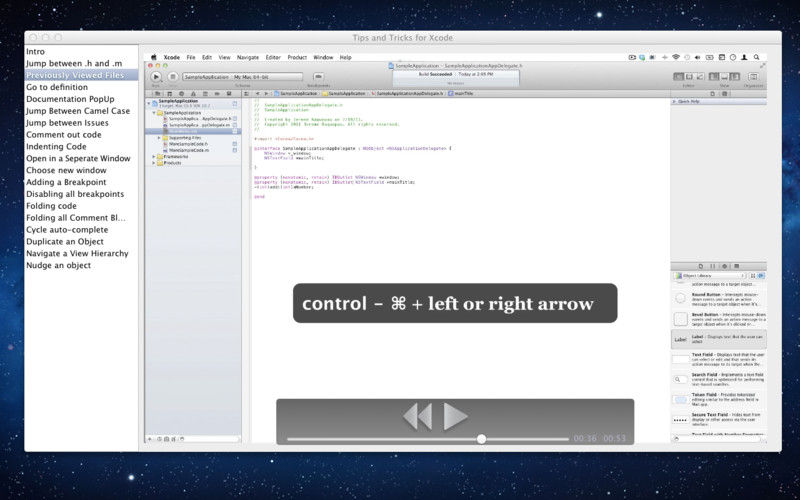800x500 pixels.
Task: Click the Wi-Fi icon in menu bar
Action: click(676, 57)
